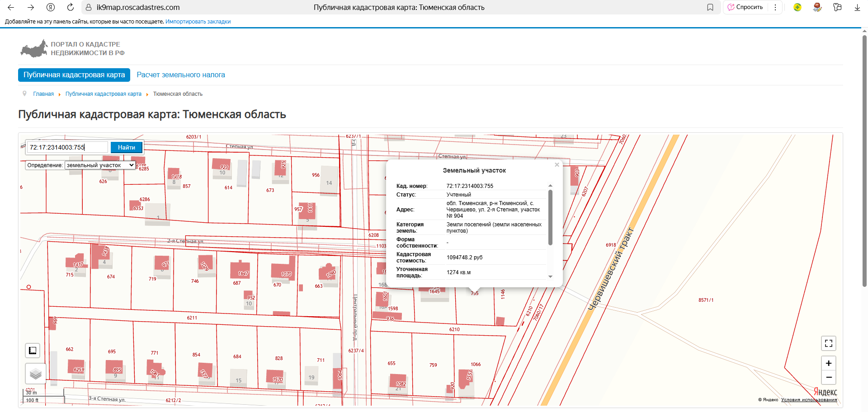Open the browser downloads panel
This screenshot has width=868, height=412.
[x=857, y=7]
